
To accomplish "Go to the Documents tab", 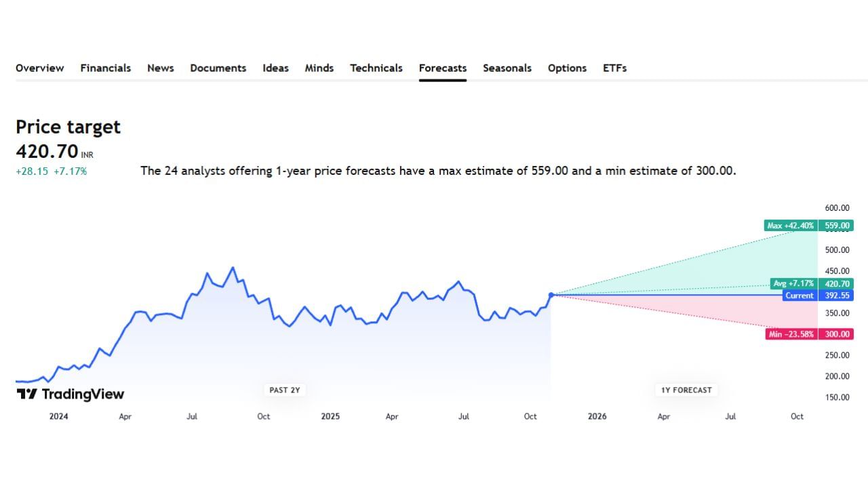I will point(218,68).
